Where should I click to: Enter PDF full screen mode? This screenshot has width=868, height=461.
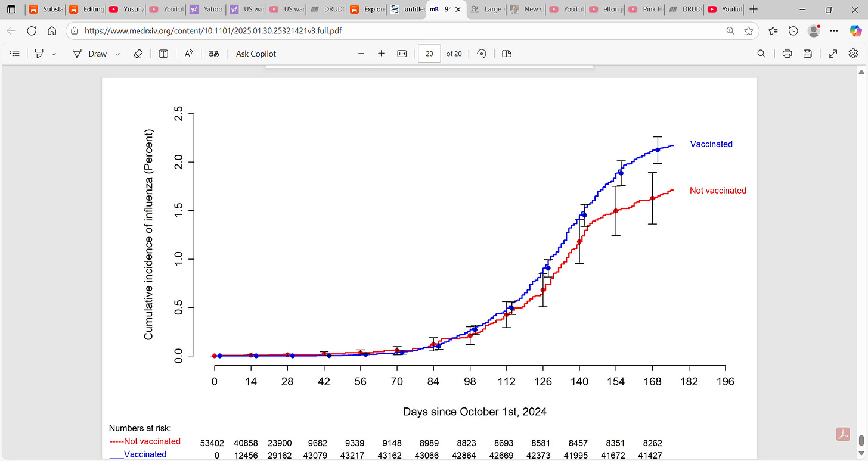click(x=833, y=54)
